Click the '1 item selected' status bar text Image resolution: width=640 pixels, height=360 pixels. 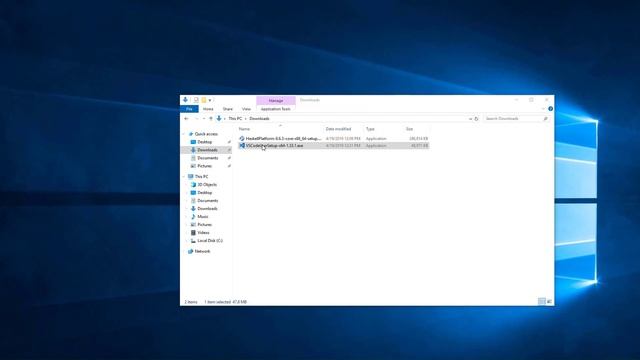pyautogui.click(x=218, y=302)
